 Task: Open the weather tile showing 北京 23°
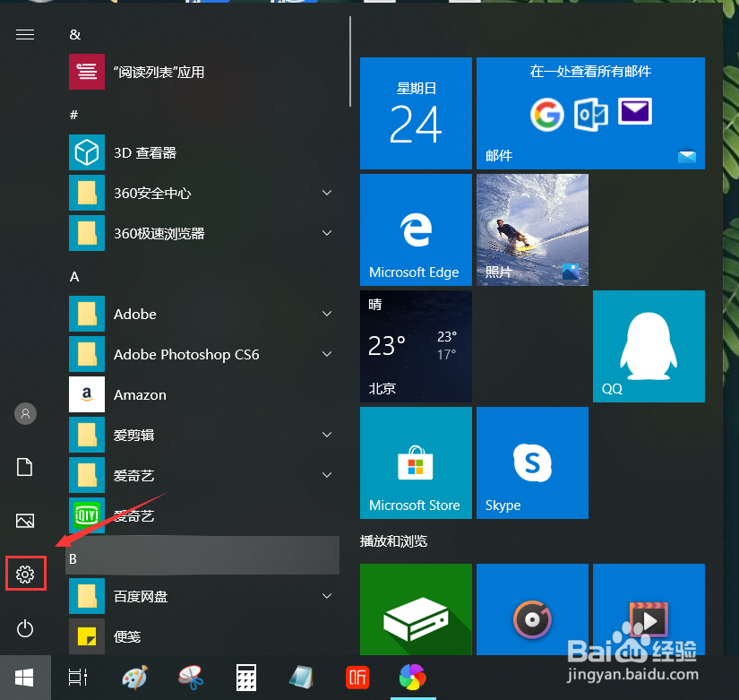coord(415,346)
